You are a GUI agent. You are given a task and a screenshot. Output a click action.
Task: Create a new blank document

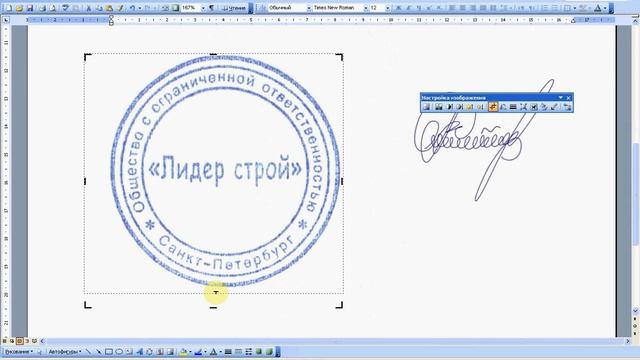click(x=9, y=8)
